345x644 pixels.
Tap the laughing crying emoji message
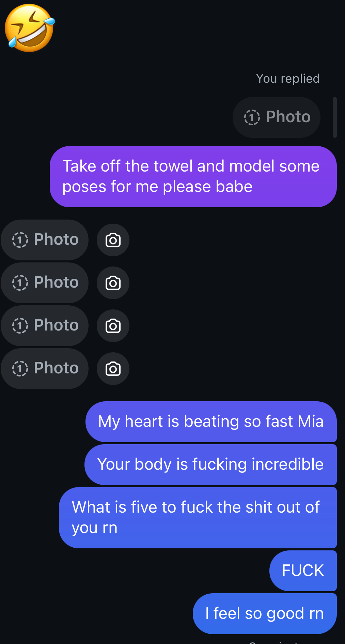pos(30,28)
